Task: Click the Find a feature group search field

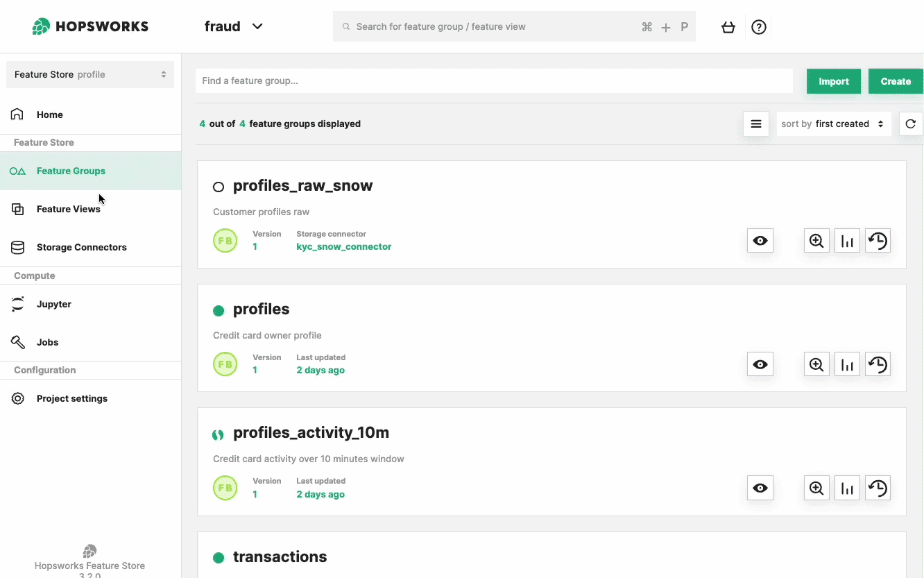Action: 493,80
